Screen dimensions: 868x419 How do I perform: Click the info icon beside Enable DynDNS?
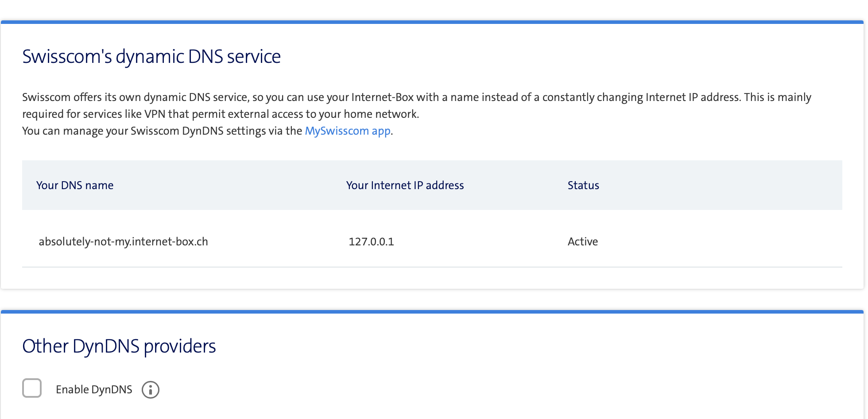[x=150, y=390]
